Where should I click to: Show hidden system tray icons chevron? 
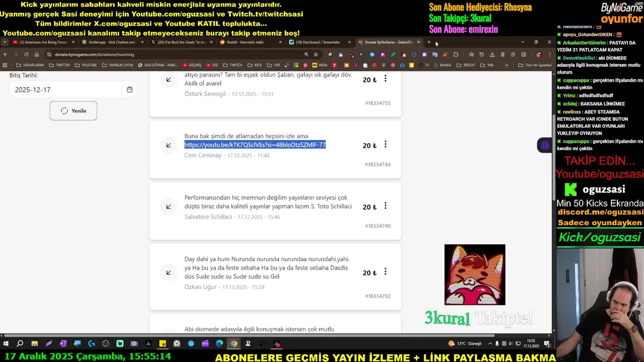(x=490, y=343)
